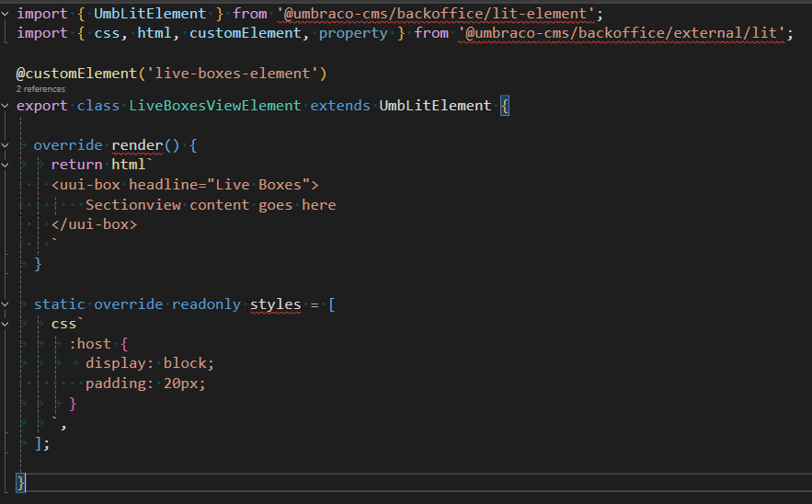This screenshot has width=812, height=504.
Task: Collapse the LiveBoxesViewElement class fold chevron
Action: (6, 106)
